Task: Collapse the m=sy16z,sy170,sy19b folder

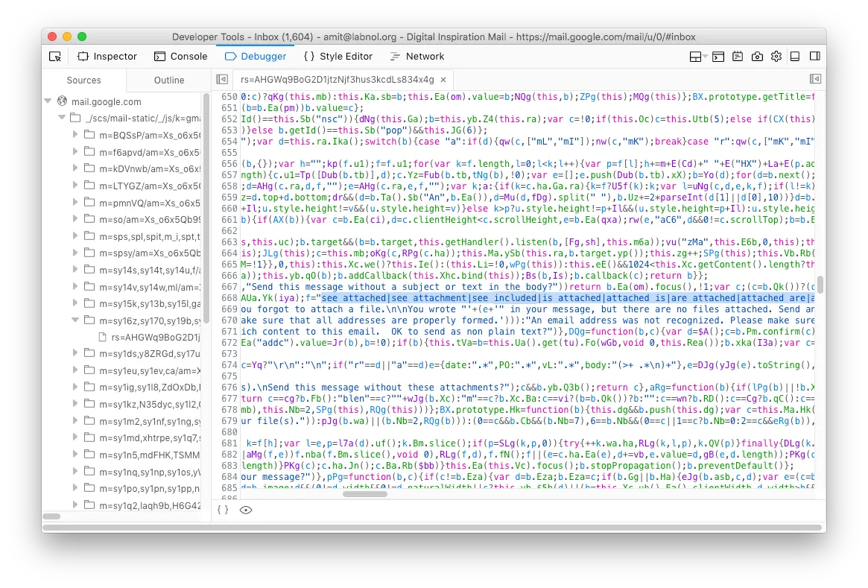Action: (x=75, y=320)
